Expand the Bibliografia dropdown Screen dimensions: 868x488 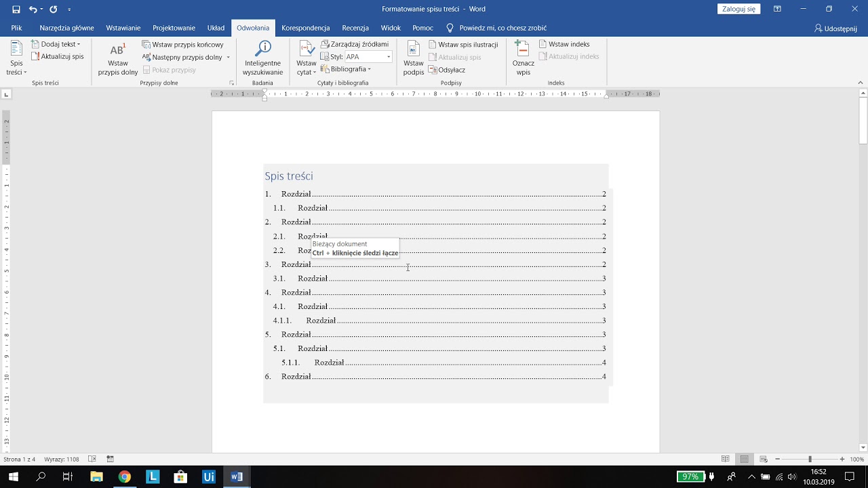[346, 69]
